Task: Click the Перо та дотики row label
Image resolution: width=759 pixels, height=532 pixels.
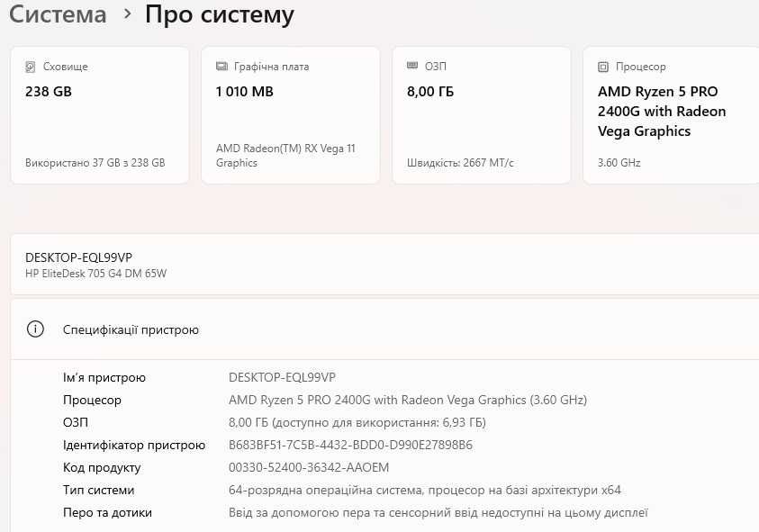Action: click(107, 512)
